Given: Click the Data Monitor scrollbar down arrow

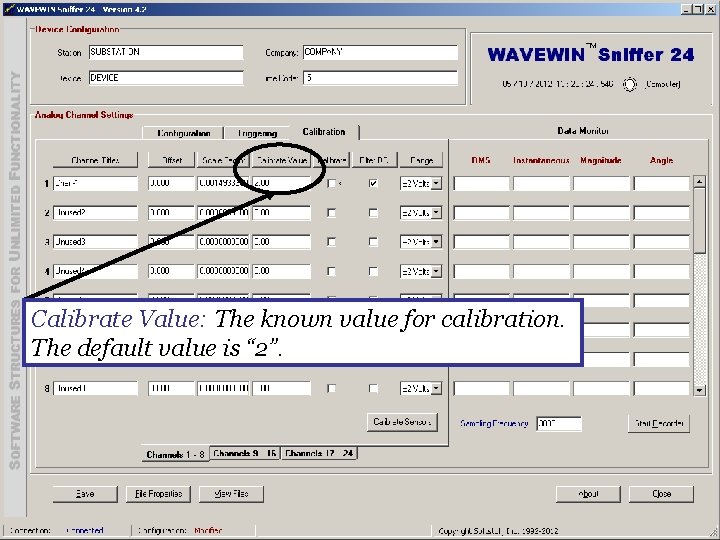Looking at the screenshot, I should (699, 390).
